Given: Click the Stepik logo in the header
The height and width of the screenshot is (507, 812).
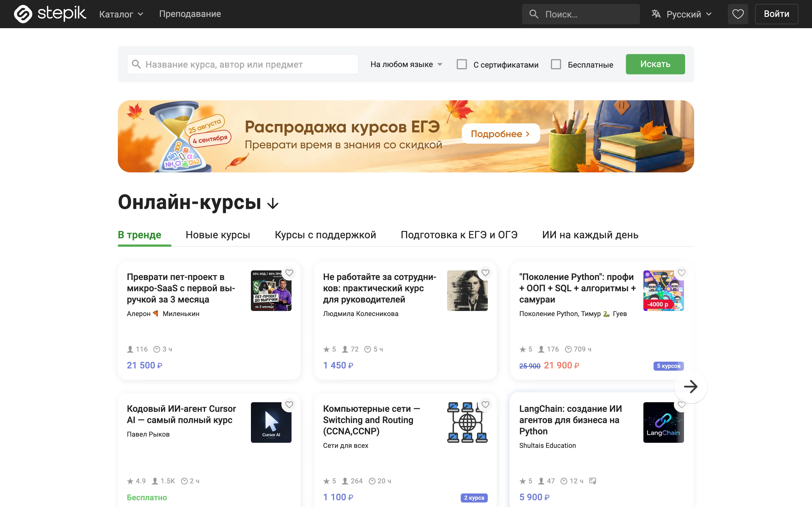Looking at the screenshot, I should click(x=50, y=14).
